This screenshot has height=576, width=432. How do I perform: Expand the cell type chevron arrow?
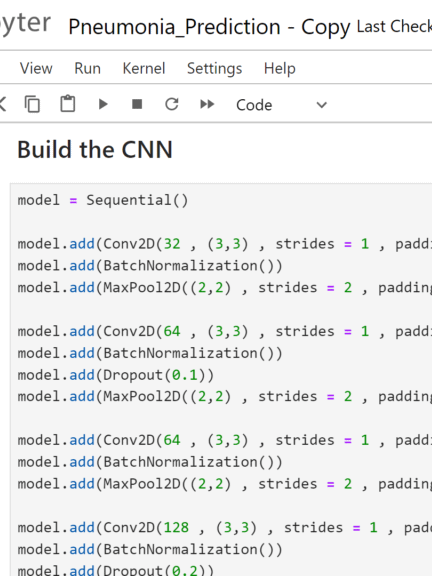pyautogui.click(x=321, y=105)
